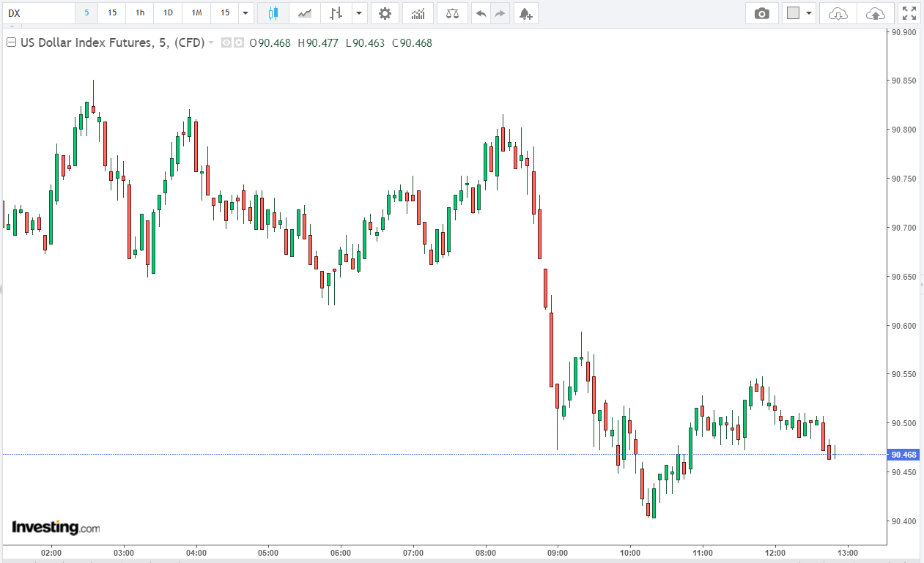This screenshot has height=563, width=924.
Task: Redo the chart action
Action: [500, 13]
